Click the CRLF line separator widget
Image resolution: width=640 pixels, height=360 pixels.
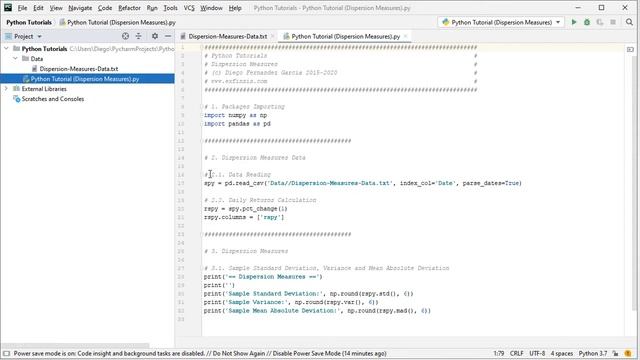[516, 353]
